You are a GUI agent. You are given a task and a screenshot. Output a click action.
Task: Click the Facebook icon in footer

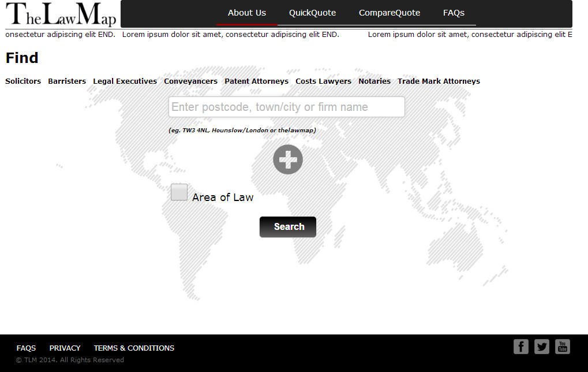tap(520, 347)
